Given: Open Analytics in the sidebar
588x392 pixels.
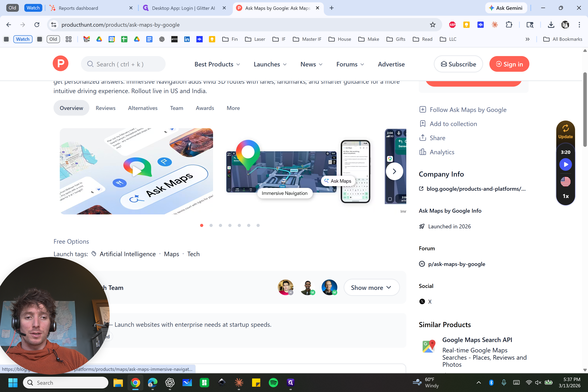Looking at the screenshot, I should coord(442,152).
